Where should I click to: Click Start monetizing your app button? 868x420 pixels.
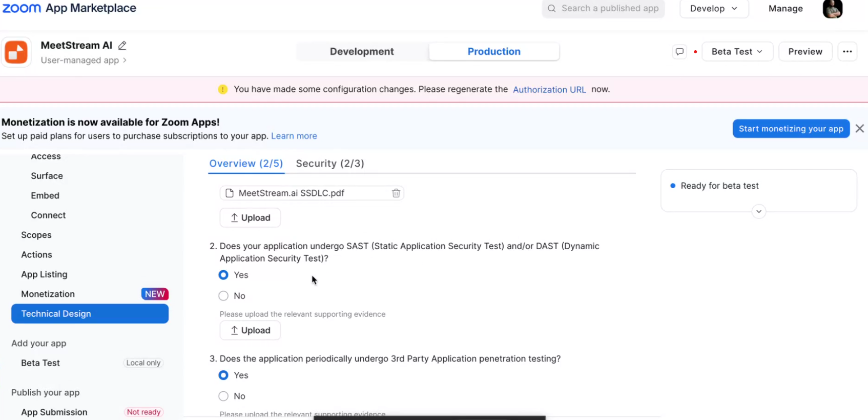[x=791, y=129]
